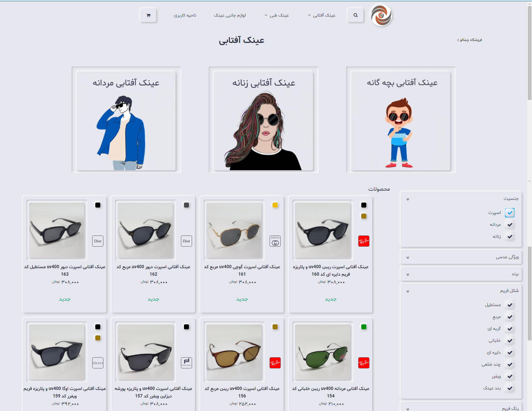Open thumbnail of green aviator sunglasses 154
The width and height of the screenshot is (532, 411).
(323, 352)
